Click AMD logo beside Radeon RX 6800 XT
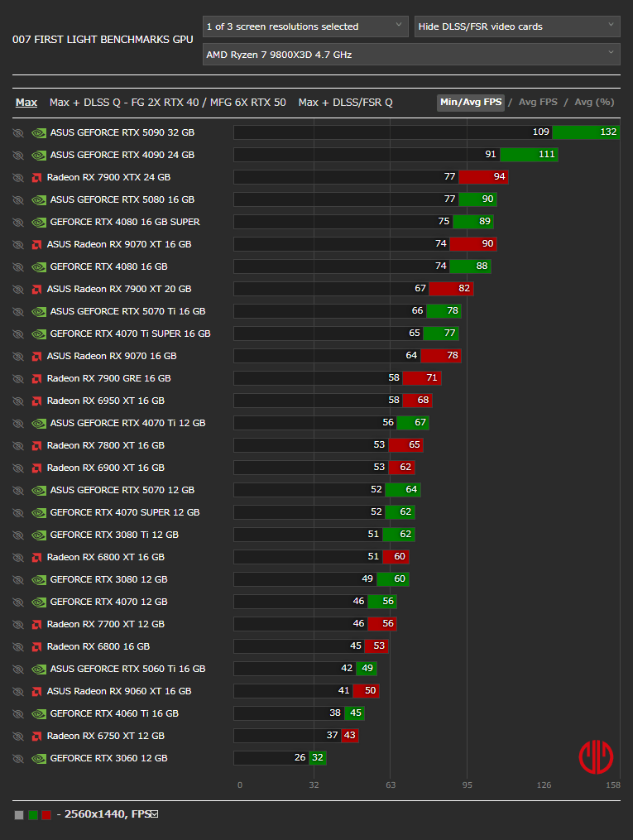 coord(37,558)
